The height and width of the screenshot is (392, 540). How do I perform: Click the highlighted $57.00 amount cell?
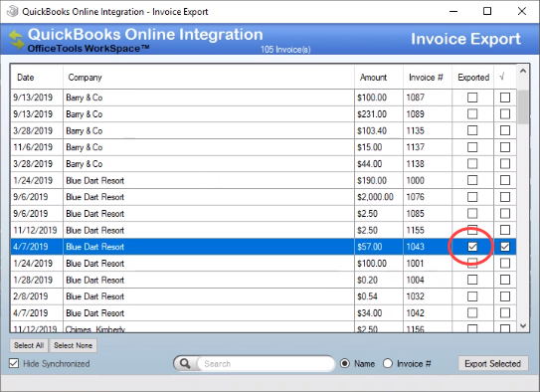[x=379, y=247]
